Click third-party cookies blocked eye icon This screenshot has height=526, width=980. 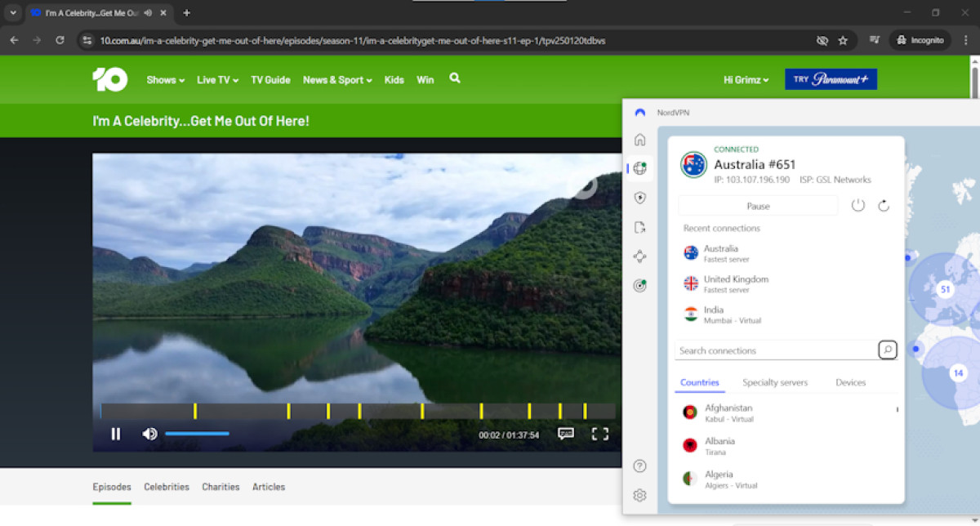pyautogui.click(x=822, y=40)
